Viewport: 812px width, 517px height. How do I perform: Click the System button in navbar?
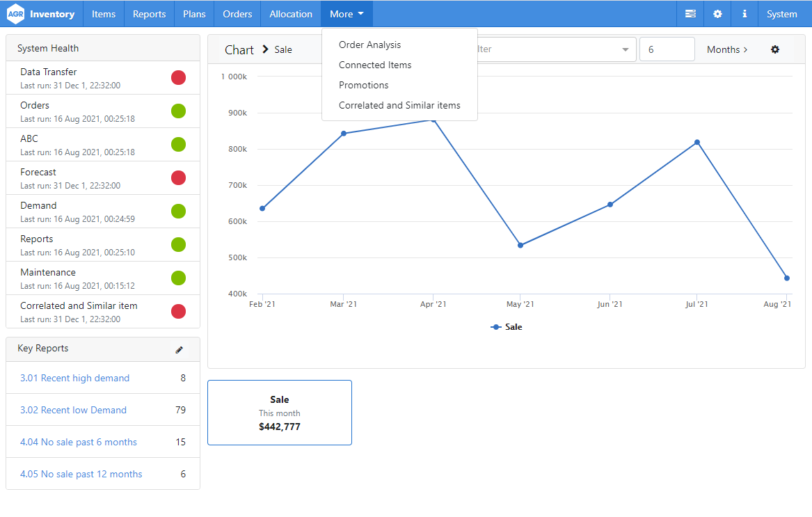pyautogui.click(x=782, y=14)
